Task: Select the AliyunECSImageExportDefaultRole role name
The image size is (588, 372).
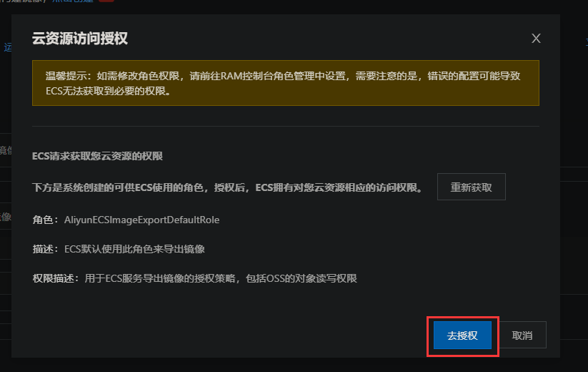Action: (x=141, y=220)
